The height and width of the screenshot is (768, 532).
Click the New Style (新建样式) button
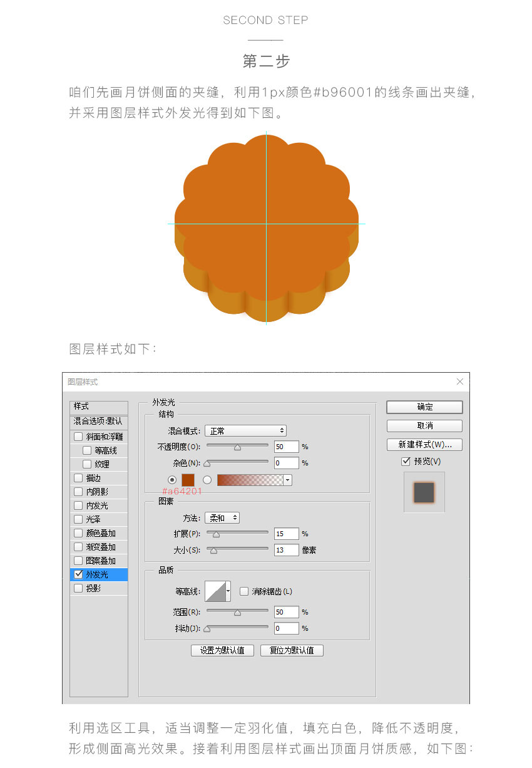tap(424, 445)
